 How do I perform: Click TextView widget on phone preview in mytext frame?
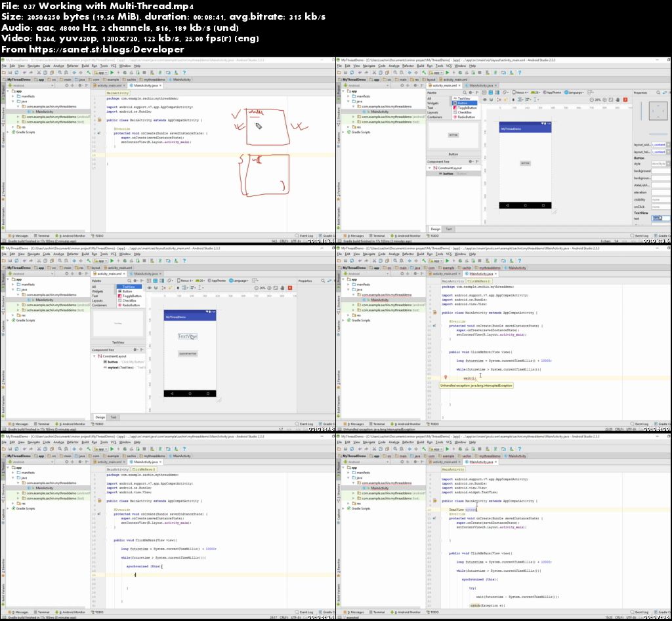pyautogui.click(x=187, y=336)
